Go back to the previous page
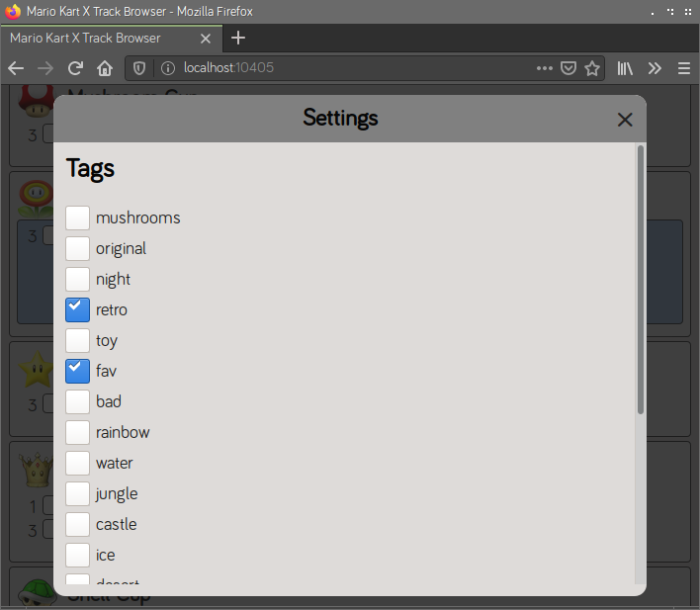 (16, 68)
